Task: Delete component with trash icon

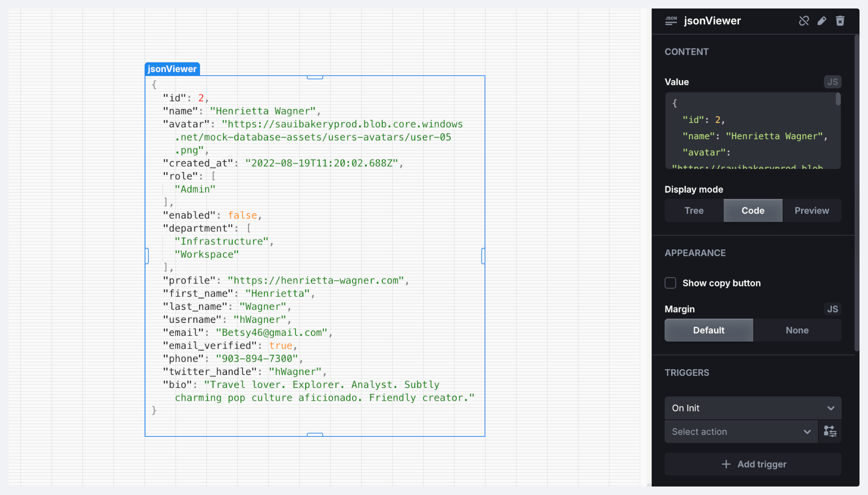Action: [840, 21]
